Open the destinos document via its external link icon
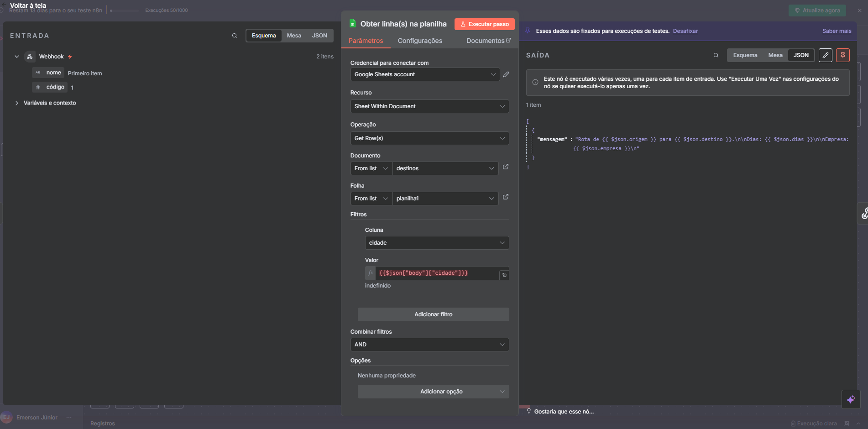 coord(506,167)
